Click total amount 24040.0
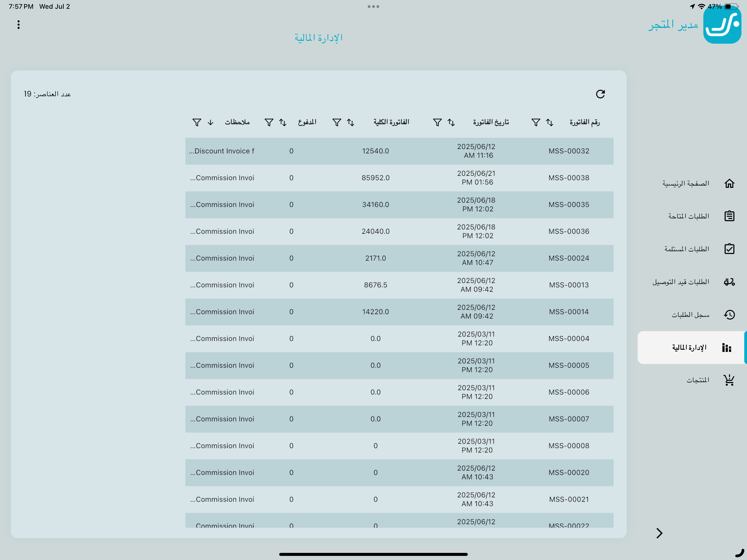 pyautogui.click(x=375, y=231)
